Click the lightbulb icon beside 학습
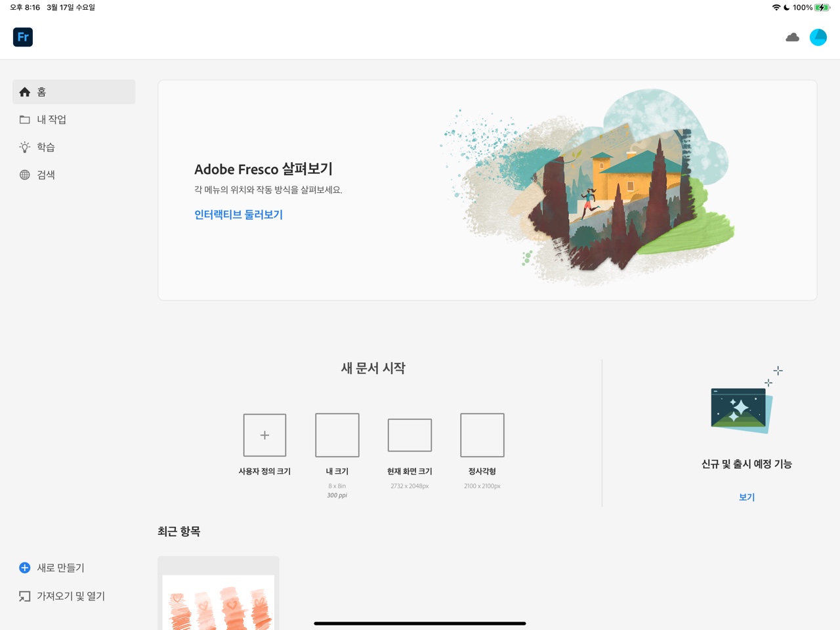840x630 pixels. 25,147
